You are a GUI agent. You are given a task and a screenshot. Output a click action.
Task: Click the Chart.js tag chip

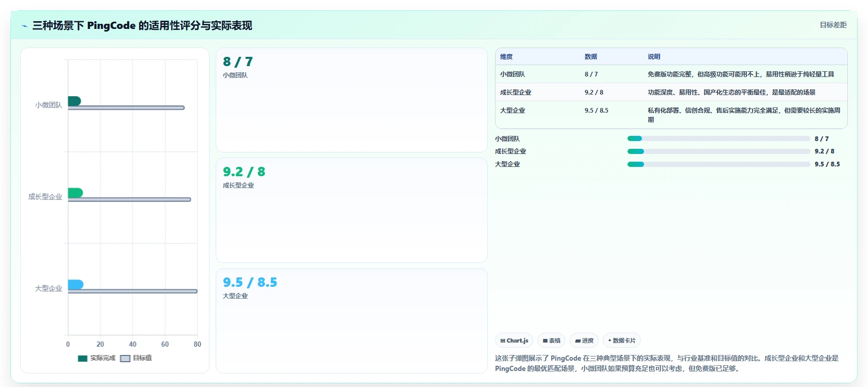[x=514, y=340]
